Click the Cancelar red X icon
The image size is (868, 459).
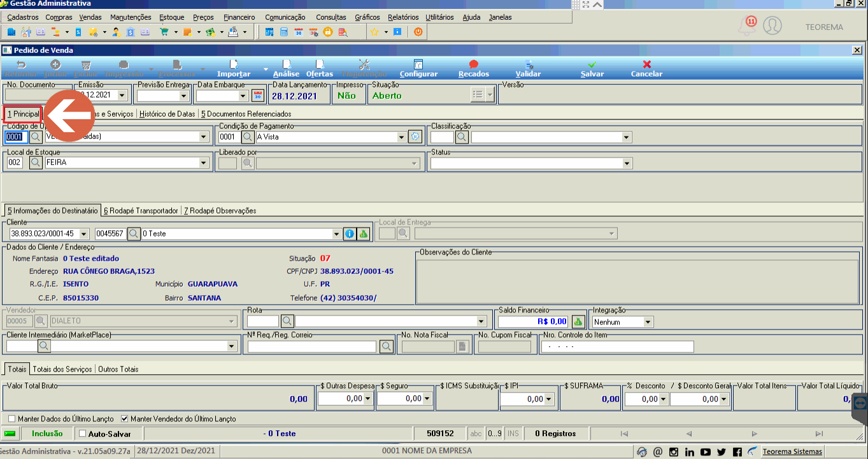pyautogui.click(x=647, y=64)
